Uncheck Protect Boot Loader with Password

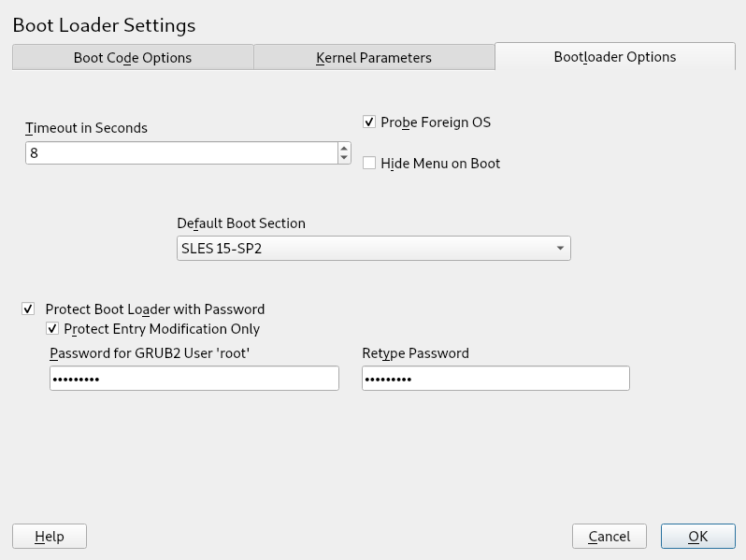coord(28,309)
